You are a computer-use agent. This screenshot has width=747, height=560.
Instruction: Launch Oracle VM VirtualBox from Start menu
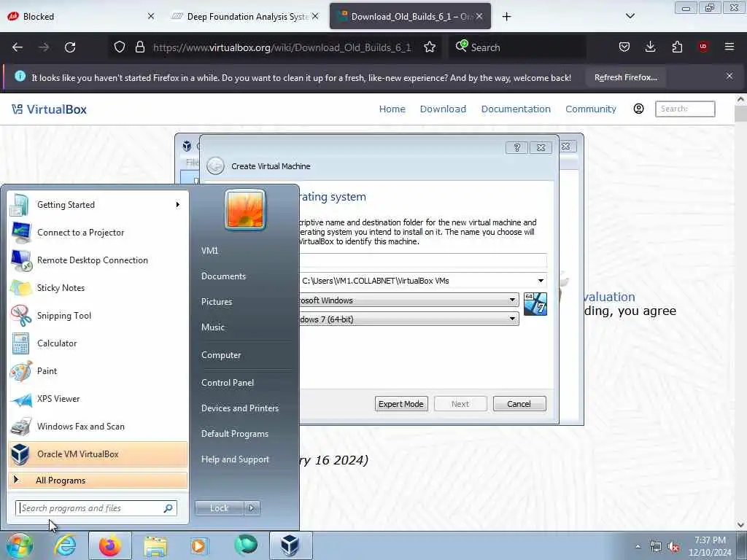[x=98, y=454]
